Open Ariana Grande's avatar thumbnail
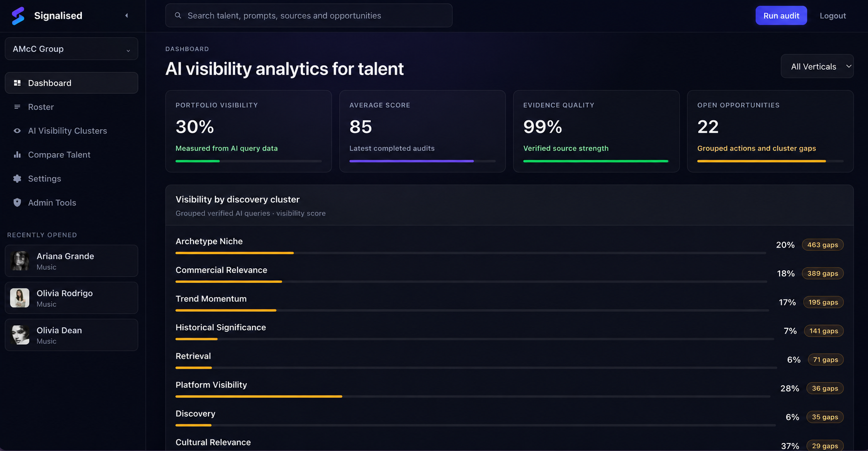This screenshot has width=868, height=451. pos(20,261)
